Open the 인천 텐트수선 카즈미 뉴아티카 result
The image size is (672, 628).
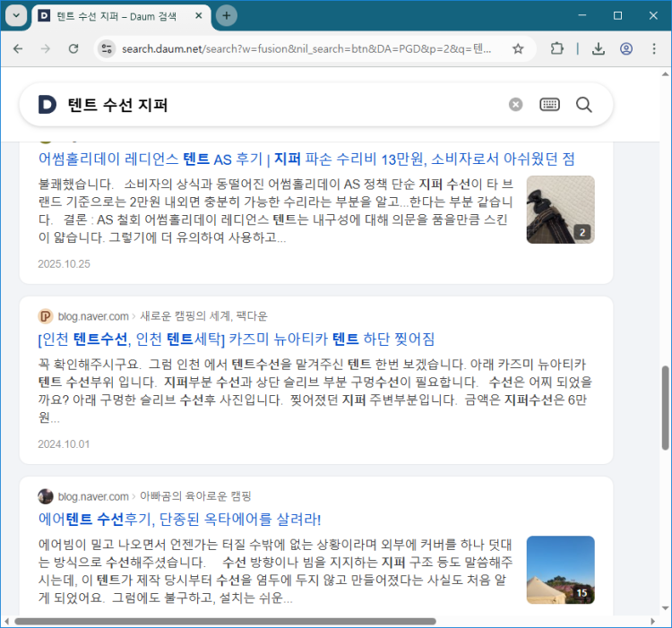click(236, 339)
